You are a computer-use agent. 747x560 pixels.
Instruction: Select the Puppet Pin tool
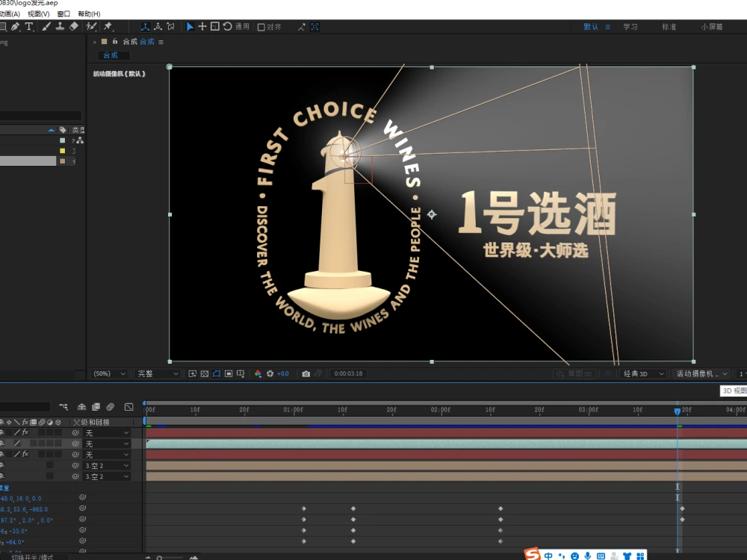tap(108, 27)
